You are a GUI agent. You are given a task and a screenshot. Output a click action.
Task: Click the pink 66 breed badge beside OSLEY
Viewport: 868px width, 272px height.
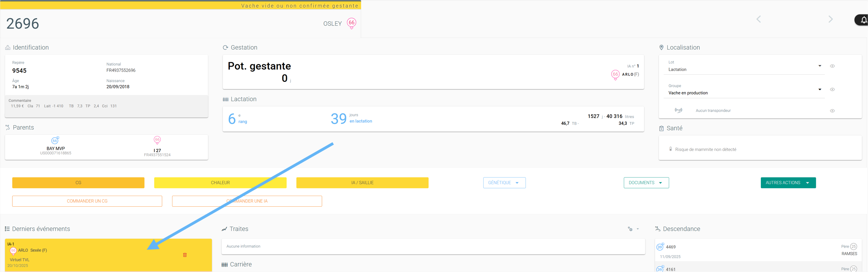pos(351,23)
